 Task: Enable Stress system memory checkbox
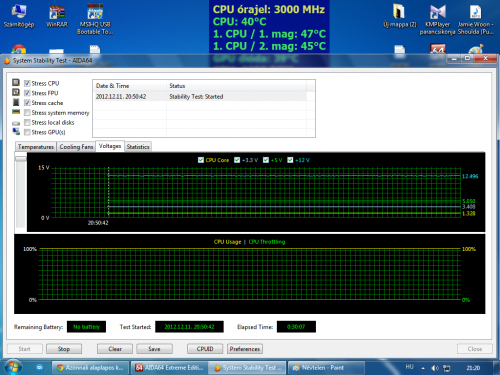click(x=27, y=113)
